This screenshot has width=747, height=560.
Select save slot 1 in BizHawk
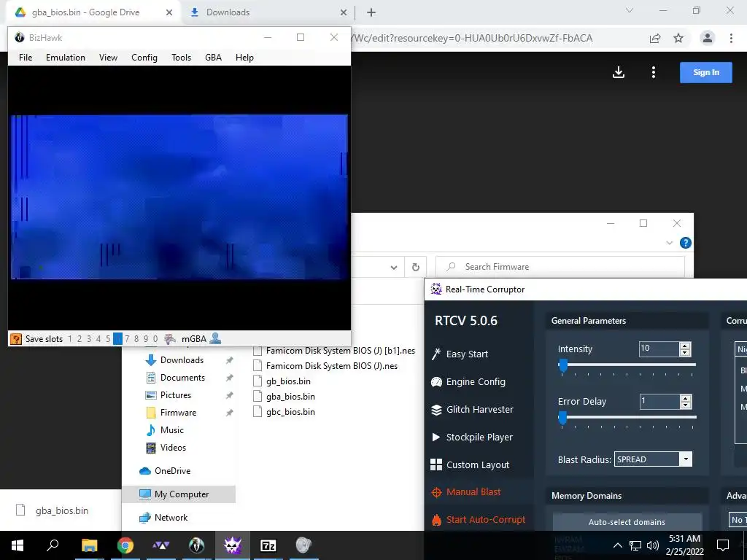coord(70,339)
